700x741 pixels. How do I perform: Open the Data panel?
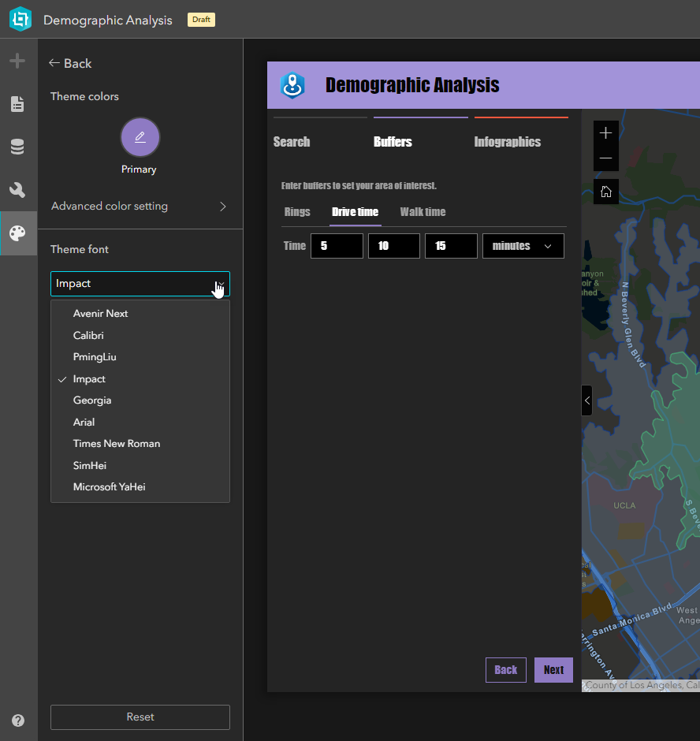[18, 146]
